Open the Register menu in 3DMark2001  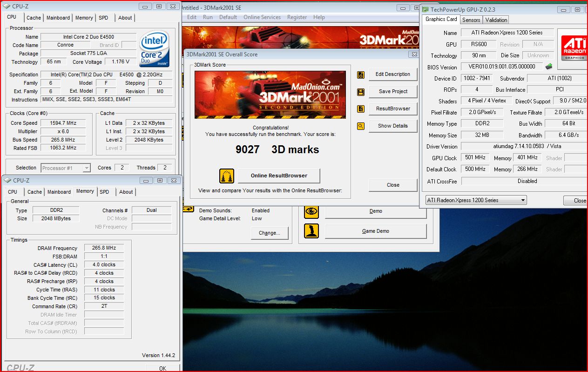click(x=297, y=17)
